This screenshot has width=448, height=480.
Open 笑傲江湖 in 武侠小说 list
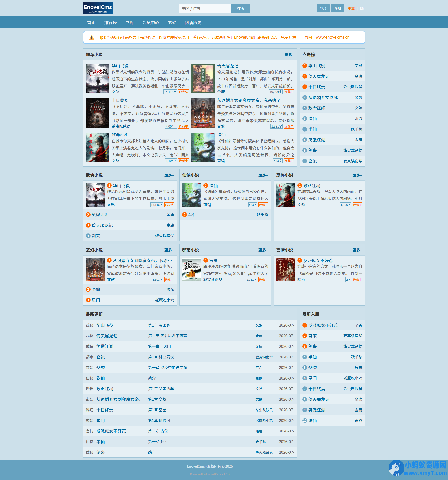100,215
